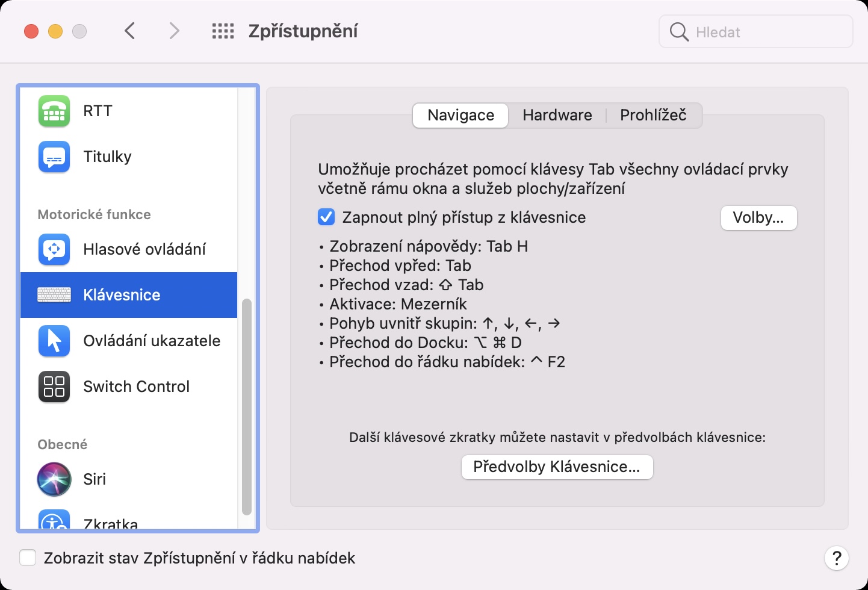Open the Switch Control icon
This screenshot has width=868, height=590.
(x=54, y=387)
